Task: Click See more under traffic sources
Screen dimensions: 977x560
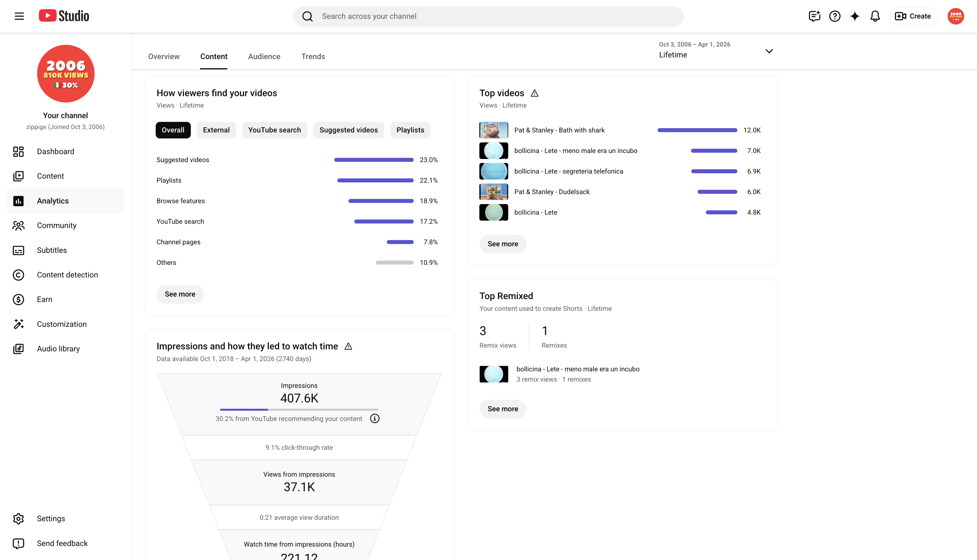Action: point(180,294)
